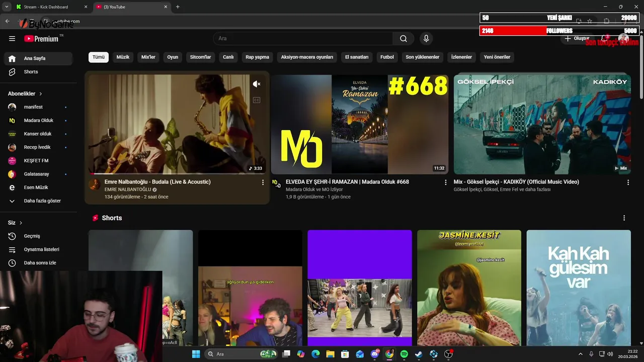Open Emre Nalbantoğlu - Budala video title
Screen dimensions: 644x362
pos(157,182)
